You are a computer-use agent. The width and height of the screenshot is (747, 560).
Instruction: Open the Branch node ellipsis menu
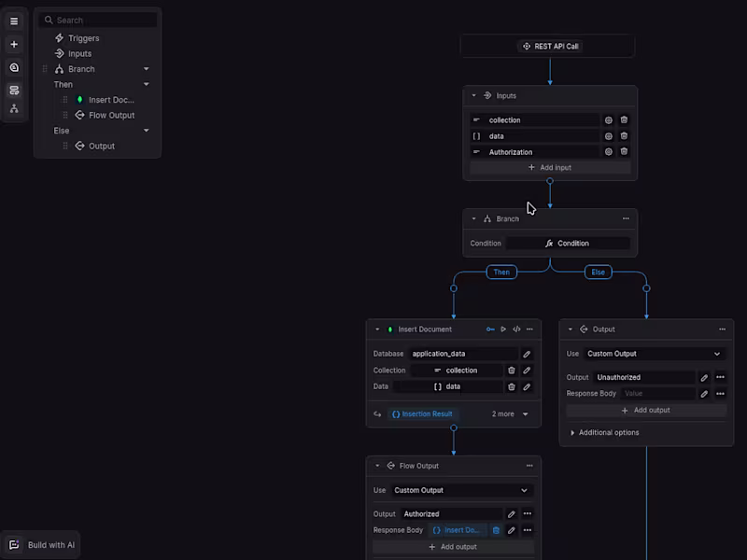[626, 218]
